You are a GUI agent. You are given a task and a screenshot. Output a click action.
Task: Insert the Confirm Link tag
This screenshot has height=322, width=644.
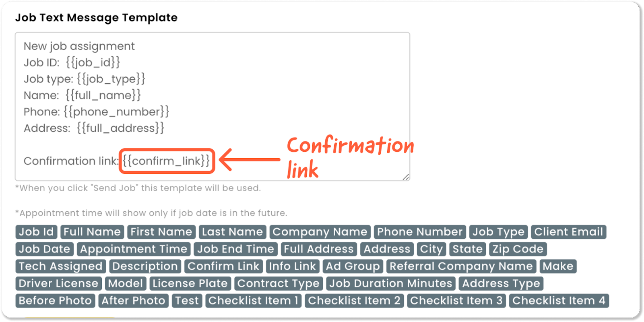coord(223,266)
